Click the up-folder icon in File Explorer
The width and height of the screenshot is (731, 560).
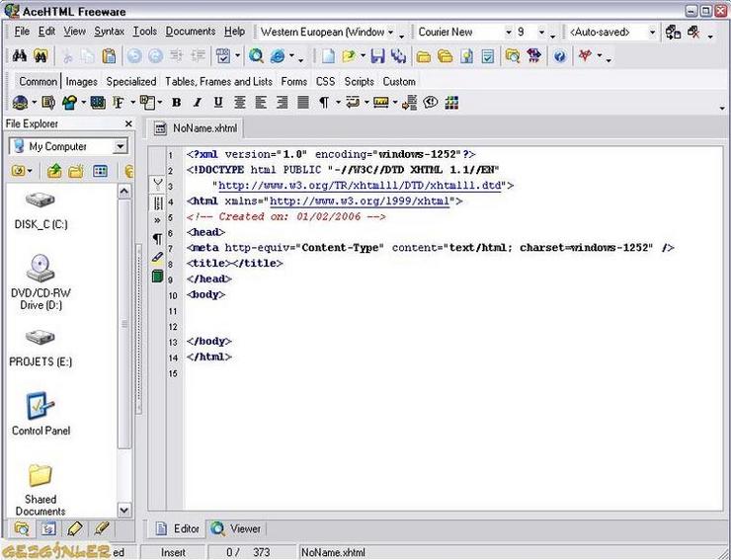click(x=54, y=171)
